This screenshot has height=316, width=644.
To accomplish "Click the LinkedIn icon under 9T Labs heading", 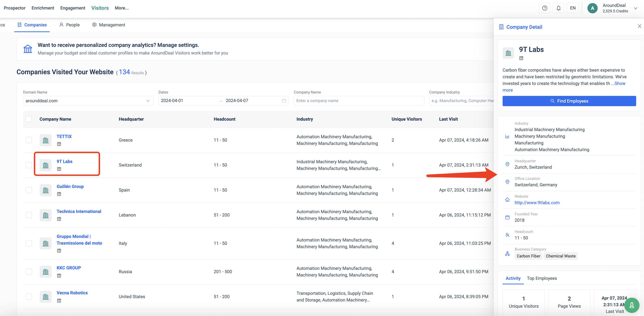I will (x=521, y=58).
